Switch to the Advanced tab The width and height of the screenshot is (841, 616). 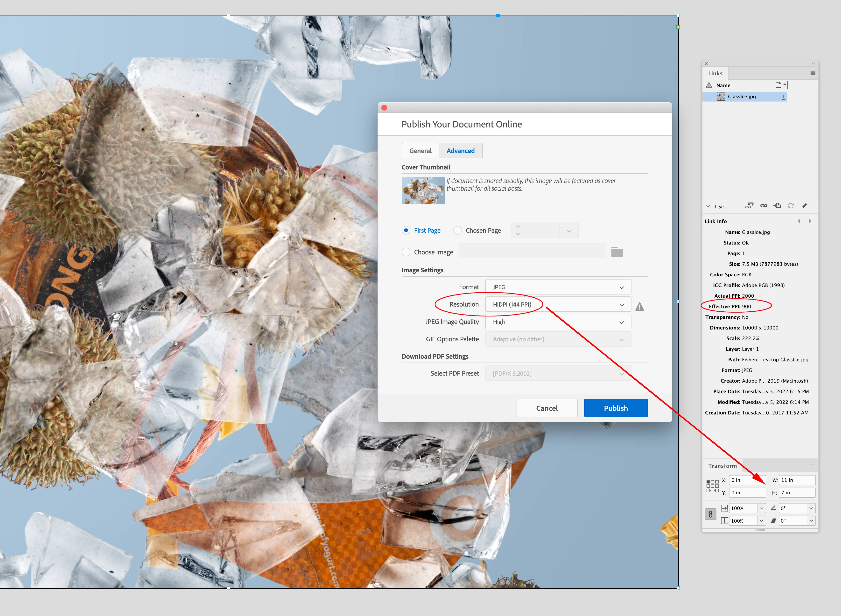click(460, 151)
